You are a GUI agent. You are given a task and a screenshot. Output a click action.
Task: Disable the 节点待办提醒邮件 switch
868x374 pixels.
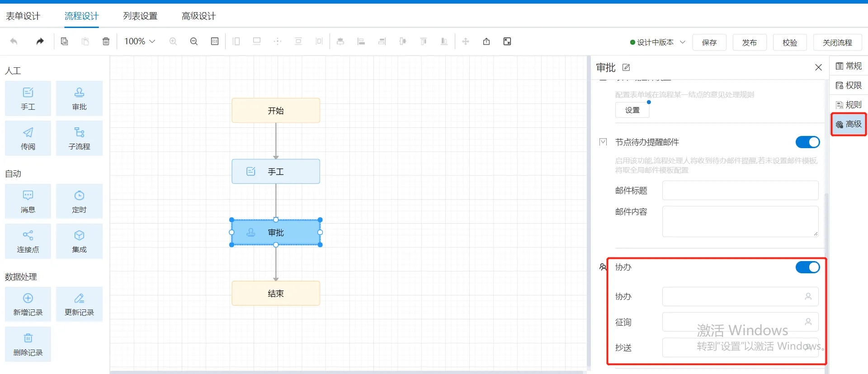pos(807,142)
